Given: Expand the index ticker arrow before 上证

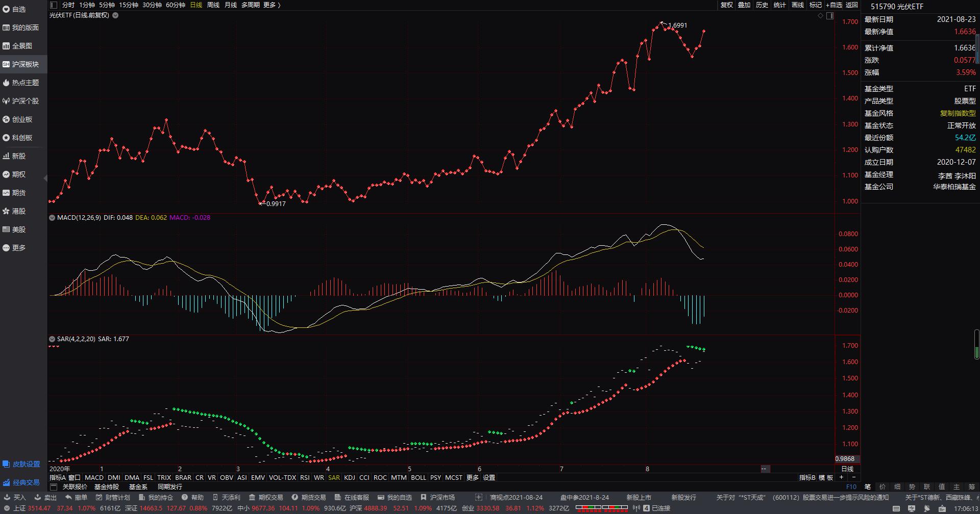Looking at the screenshot, I should pos(7,508).
